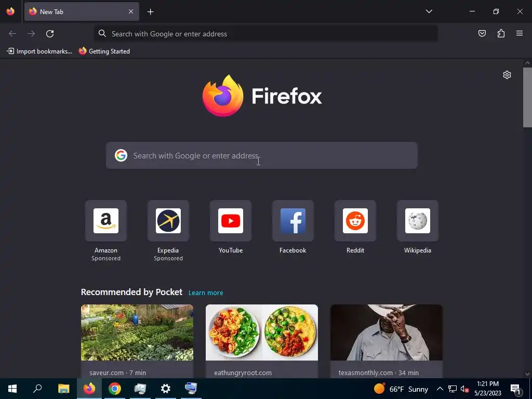Screen dimensions: 532x399
Task: Click the Google logo in search box
Action: tap(121, 155)
